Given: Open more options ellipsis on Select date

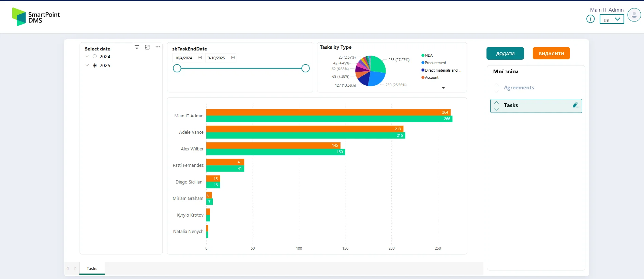Looking at the screenshot, I should [158, 47].
